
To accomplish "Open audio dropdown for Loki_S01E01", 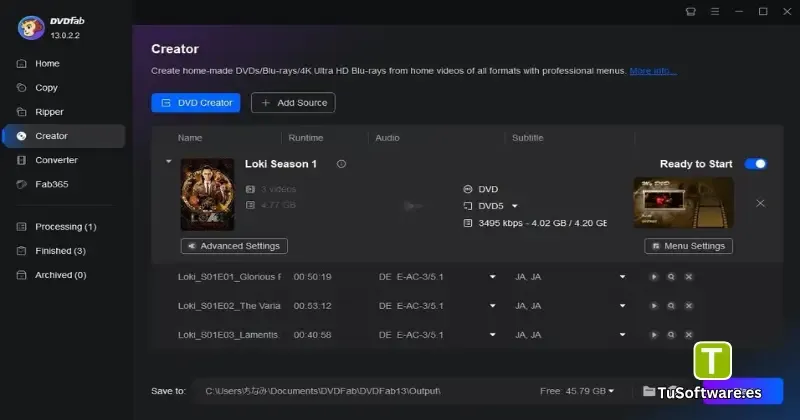I will tap(492, 277).
